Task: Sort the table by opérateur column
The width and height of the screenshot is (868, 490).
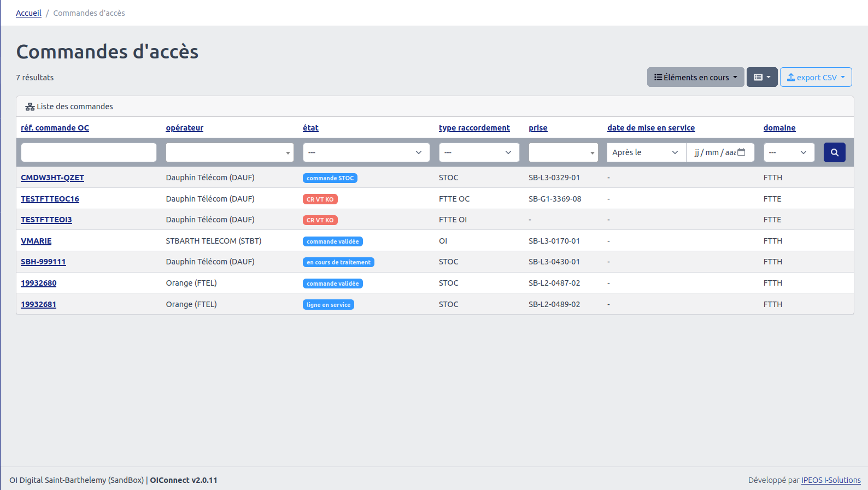Action: [184, 128]
